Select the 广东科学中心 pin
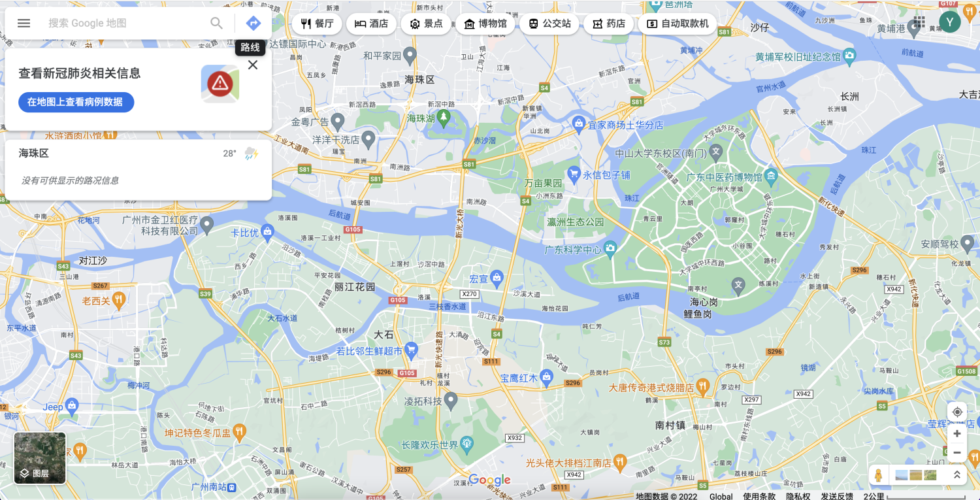This screenshot has height=500, width=980. (610, 248)
